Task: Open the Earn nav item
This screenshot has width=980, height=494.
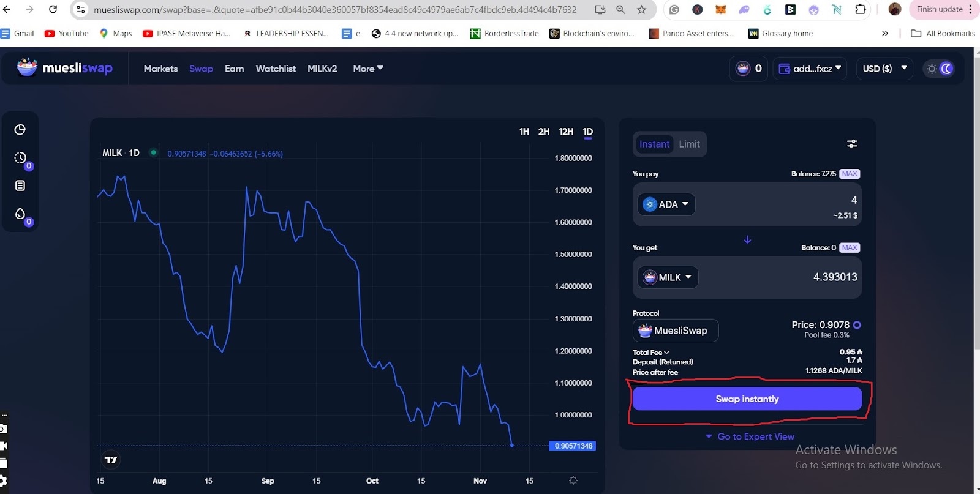Action: pos(234,69)
